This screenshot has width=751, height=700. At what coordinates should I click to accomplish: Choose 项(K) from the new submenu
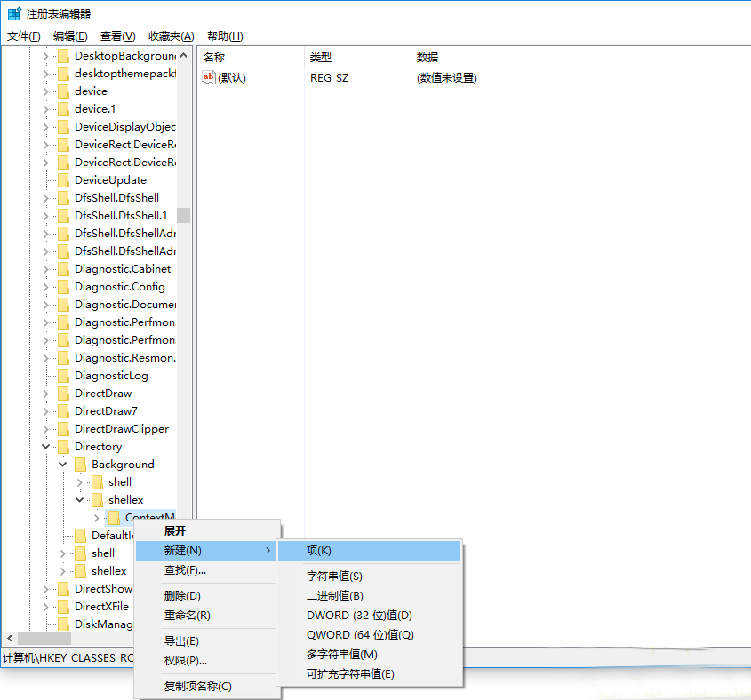tap(319, 551)
